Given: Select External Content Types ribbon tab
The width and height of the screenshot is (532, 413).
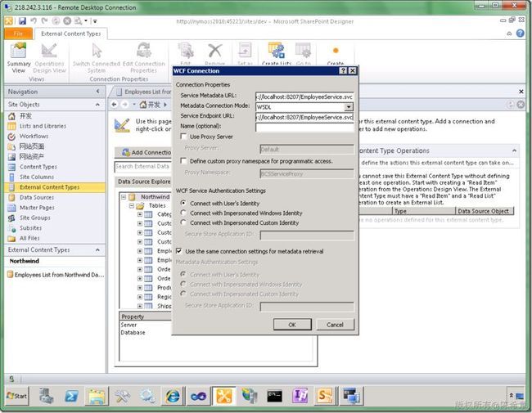Looking at the screenshot, I should [x=70, y=34].
